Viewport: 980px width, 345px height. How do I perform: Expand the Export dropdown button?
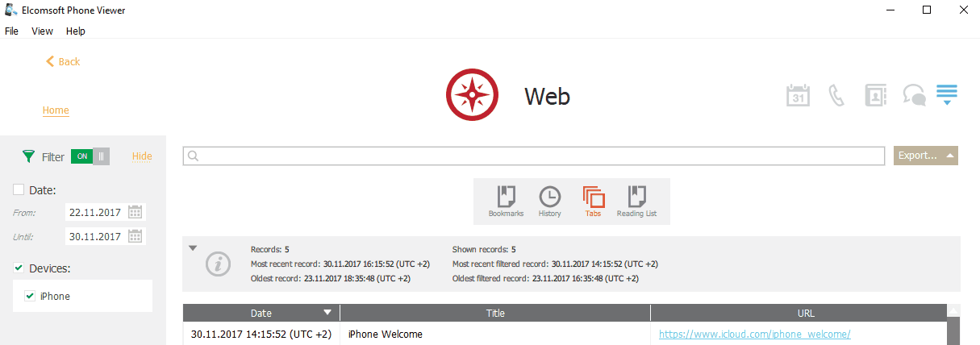(925, 156)
